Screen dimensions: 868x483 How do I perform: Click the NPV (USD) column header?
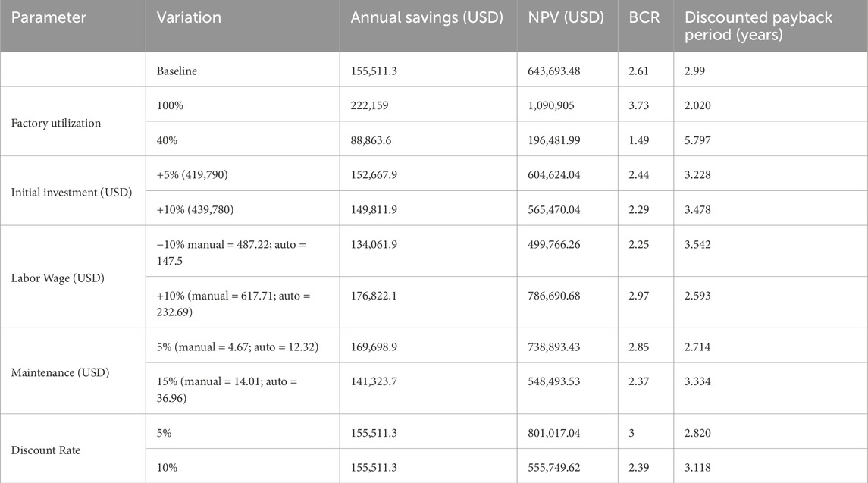[x=566, y=17]
